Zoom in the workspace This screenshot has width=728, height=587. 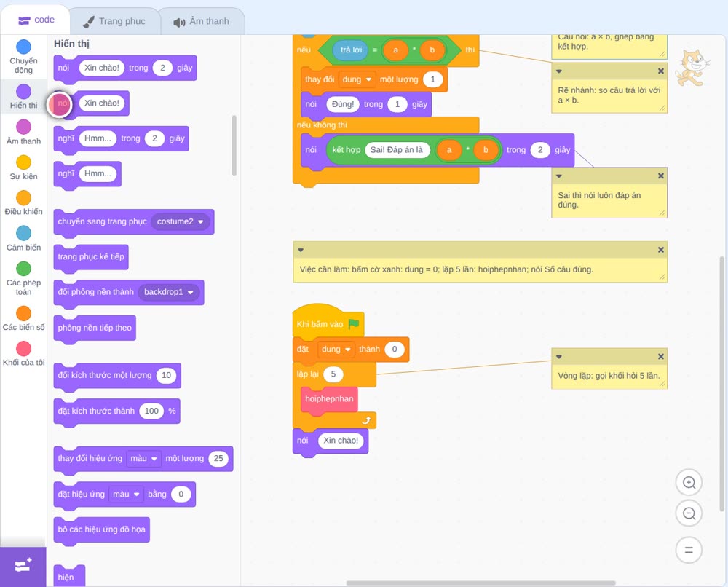pos(689,483)
